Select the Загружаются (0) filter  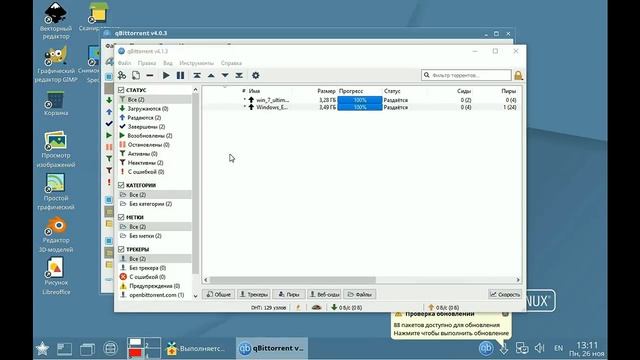tap(154, 109)
